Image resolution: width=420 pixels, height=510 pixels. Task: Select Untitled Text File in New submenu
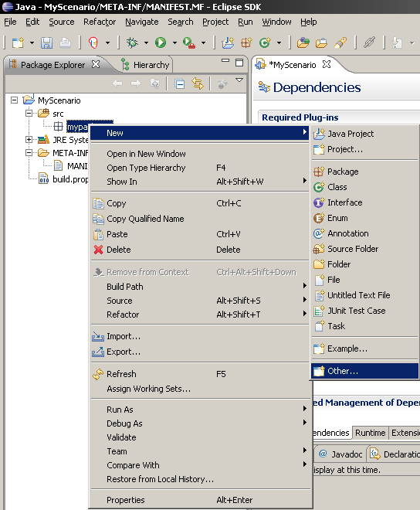364,295
